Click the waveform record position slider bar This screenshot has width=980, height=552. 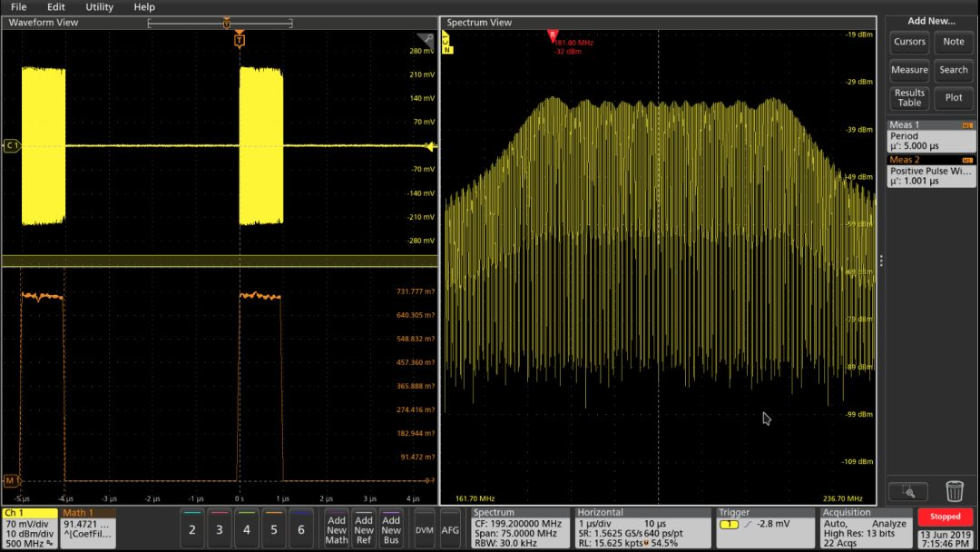(x=220, y=24)
